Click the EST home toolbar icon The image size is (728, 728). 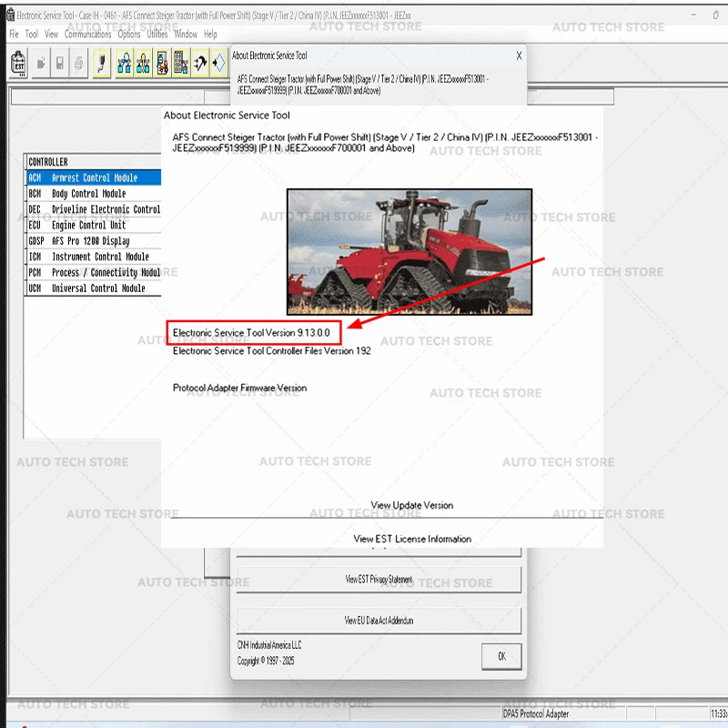coord(18,63)
